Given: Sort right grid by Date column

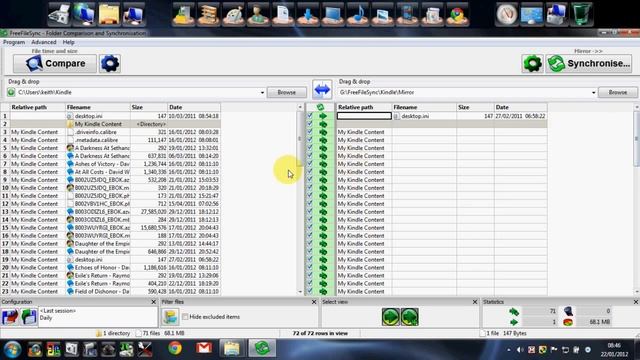Looking at the screenshot, I should click(x=520, y=107).
